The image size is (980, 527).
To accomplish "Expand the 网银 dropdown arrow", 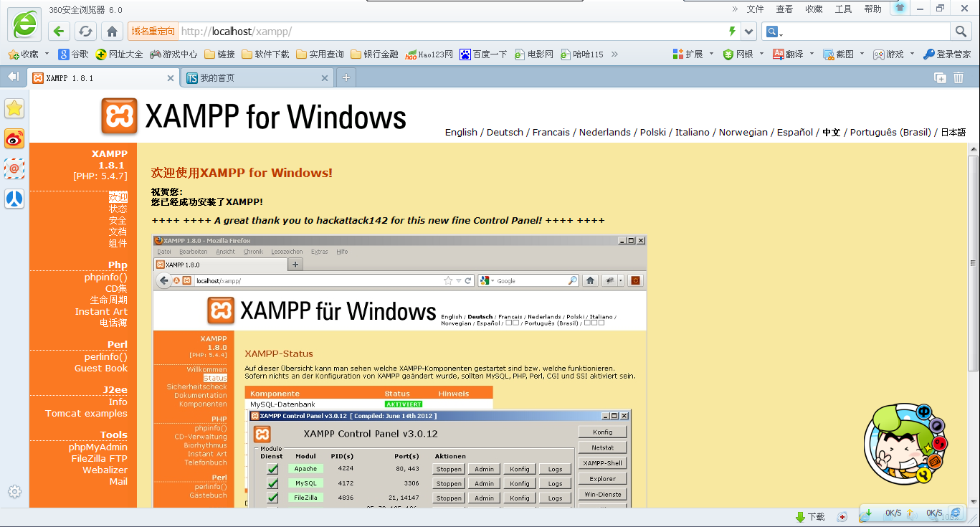I will click(x=761, y=54).
